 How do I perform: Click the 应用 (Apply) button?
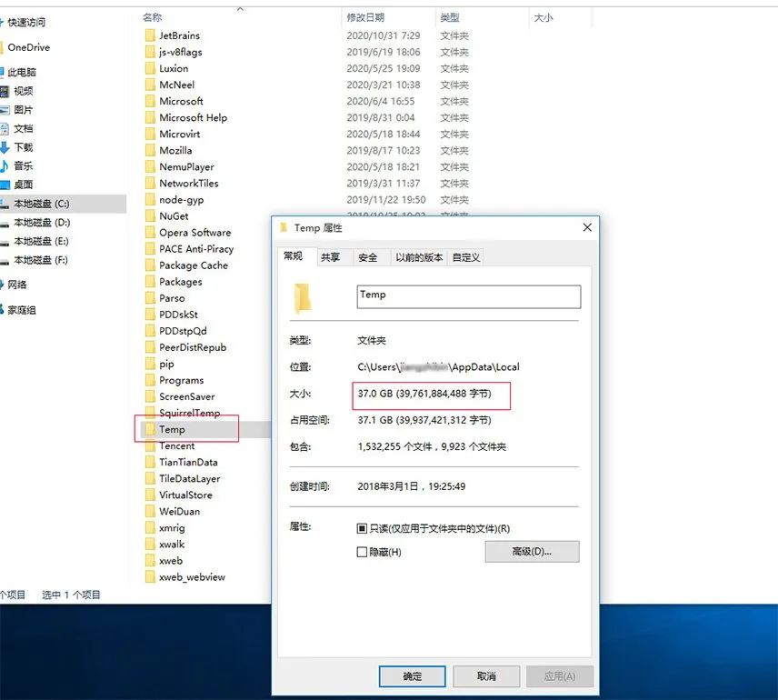(560, 676)
